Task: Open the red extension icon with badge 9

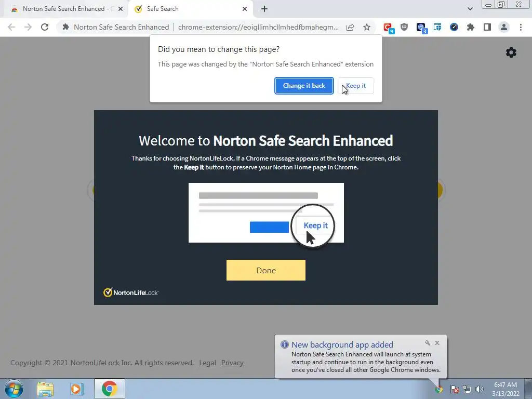Action: coord(388,28)
